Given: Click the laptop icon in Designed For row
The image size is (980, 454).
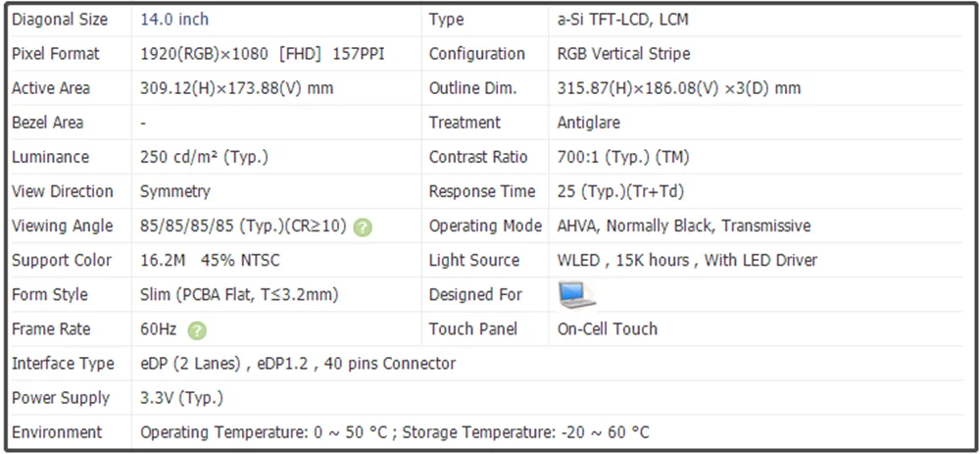Looking at the screenshot, I should coord(577,294).
